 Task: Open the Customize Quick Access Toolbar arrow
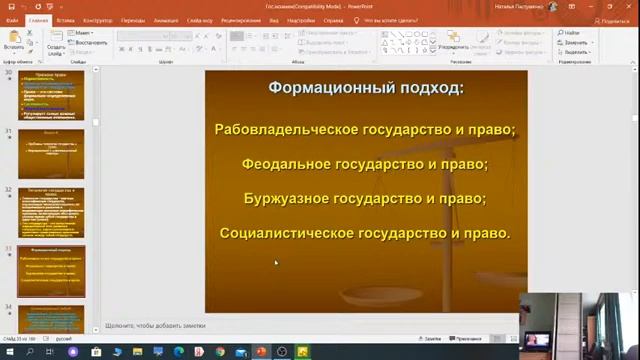(x=61, y=7)
